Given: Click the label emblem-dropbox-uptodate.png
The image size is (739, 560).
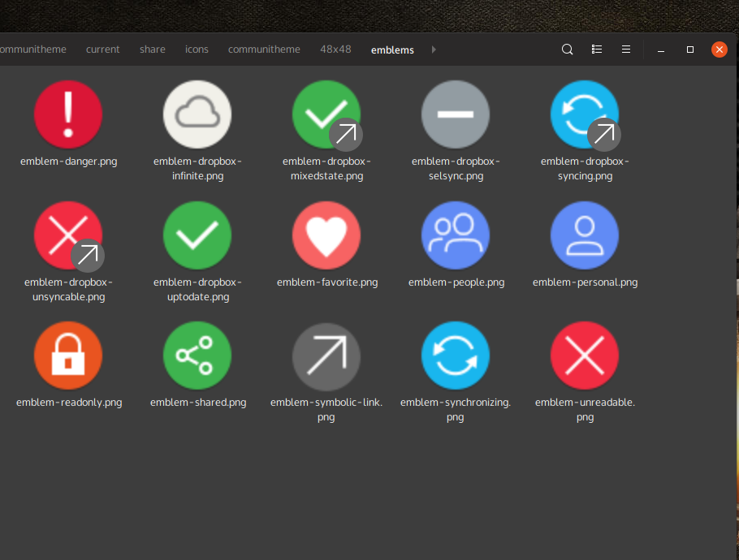Looking at the screenshot, I should click(197, 290).
